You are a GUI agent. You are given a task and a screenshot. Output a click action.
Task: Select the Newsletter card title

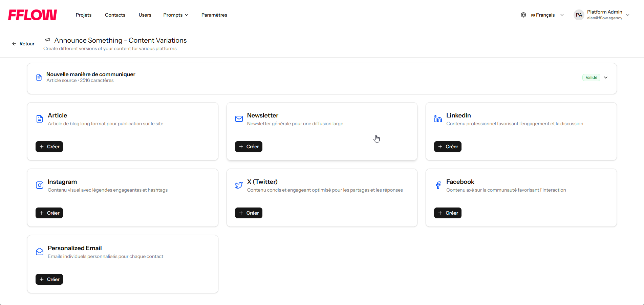coord(263,115)
